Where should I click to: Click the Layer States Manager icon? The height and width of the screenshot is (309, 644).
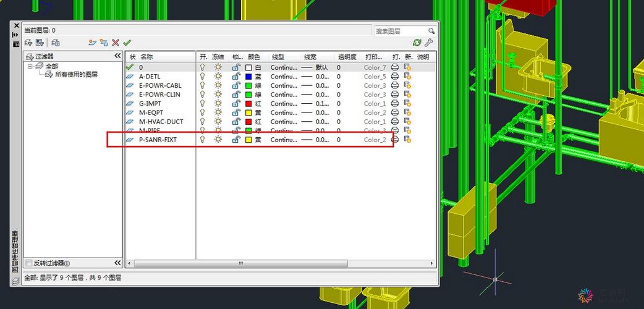56,42
